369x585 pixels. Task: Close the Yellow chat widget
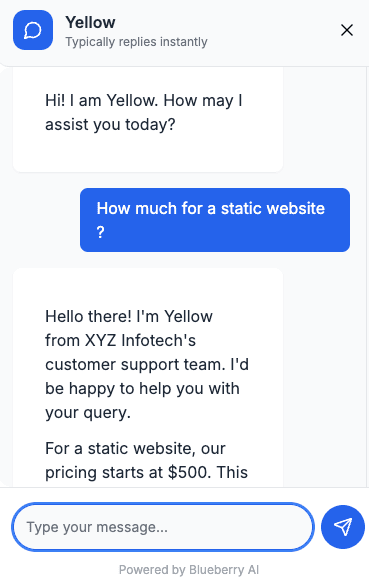347,30
